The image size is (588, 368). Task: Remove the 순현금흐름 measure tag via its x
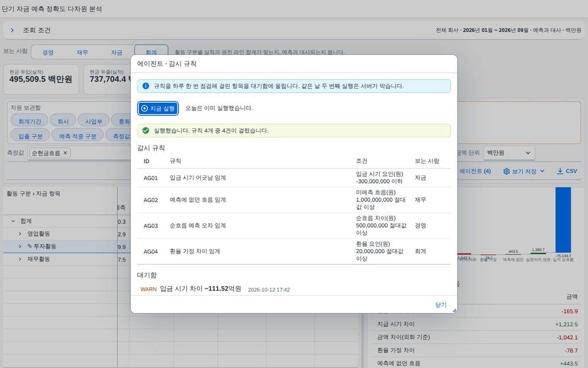click(x=65, y=152)
